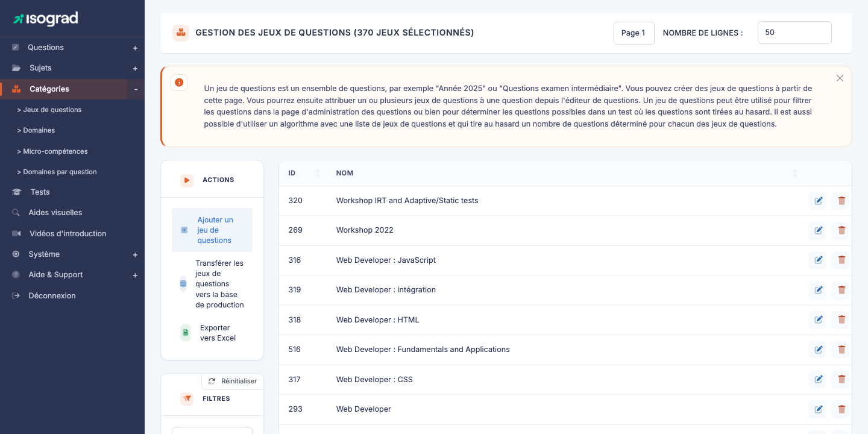
Task: Edit Web Developer : intégration row
Action: pos(818,290)
